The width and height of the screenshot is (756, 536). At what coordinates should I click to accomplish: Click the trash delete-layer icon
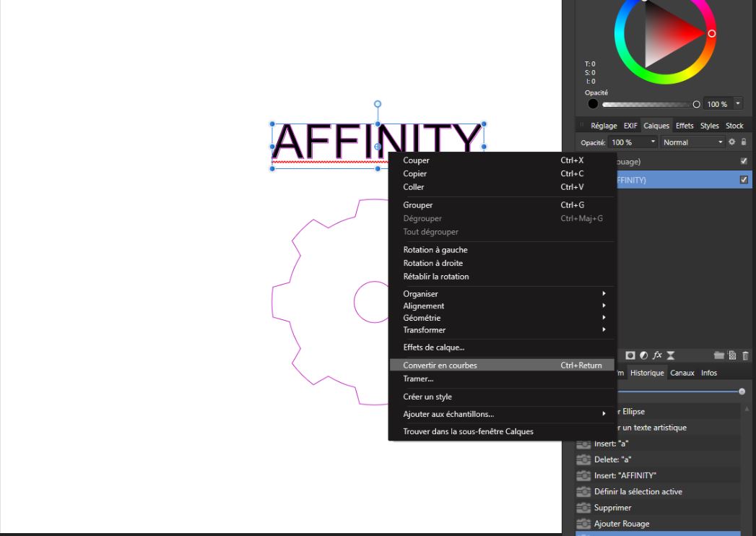pyautogui.click(x=745, y=355)
